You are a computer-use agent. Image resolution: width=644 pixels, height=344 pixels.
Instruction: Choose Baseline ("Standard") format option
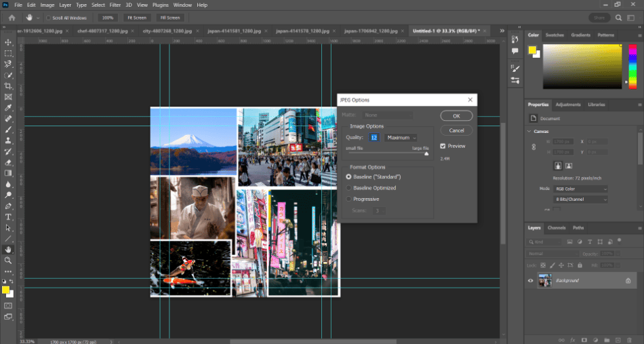tap(348, 176)
